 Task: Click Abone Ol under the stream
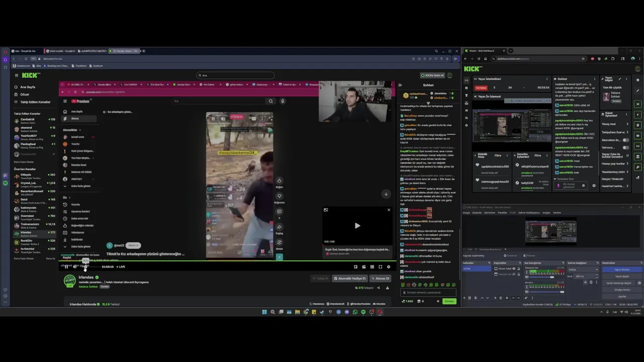click(380, 279)
